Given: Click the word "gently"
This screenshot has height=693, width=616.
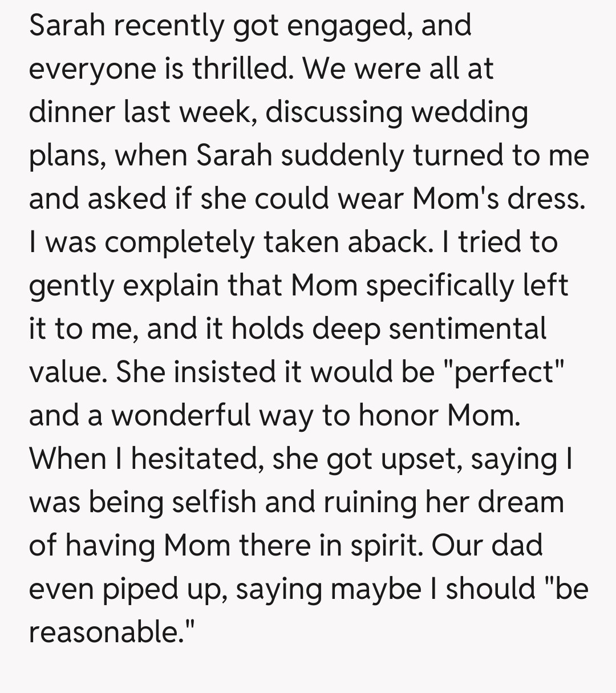Looking at the screenshot, I should click(x=71, y=286).
